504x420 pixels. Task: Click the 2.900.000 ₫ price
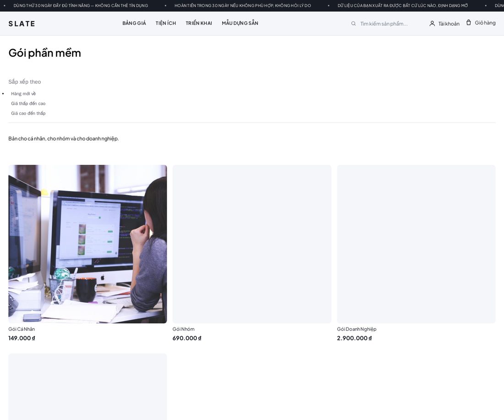click(354, 338)
